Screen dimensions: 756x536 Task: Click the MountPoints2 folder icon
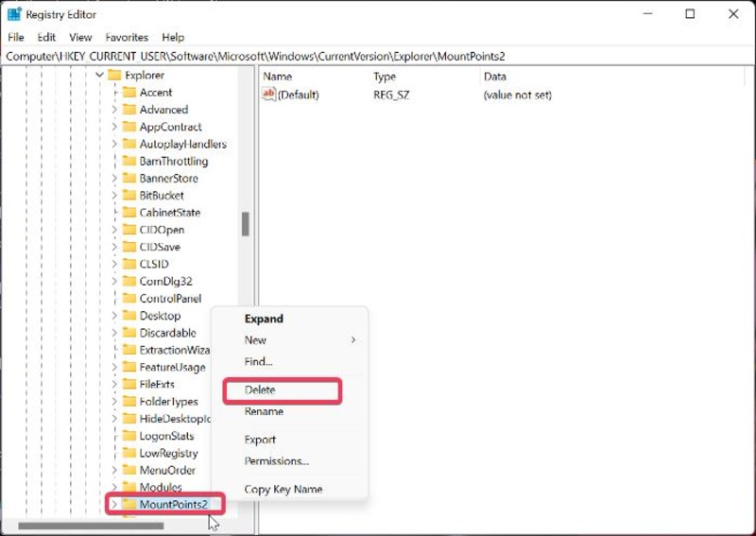point(129,504)
